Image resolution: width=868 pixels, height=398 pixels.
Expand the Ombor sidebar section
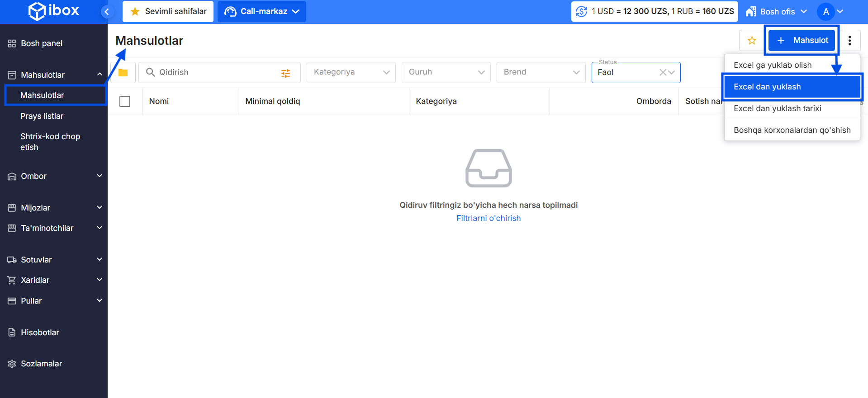coord(54,176)
